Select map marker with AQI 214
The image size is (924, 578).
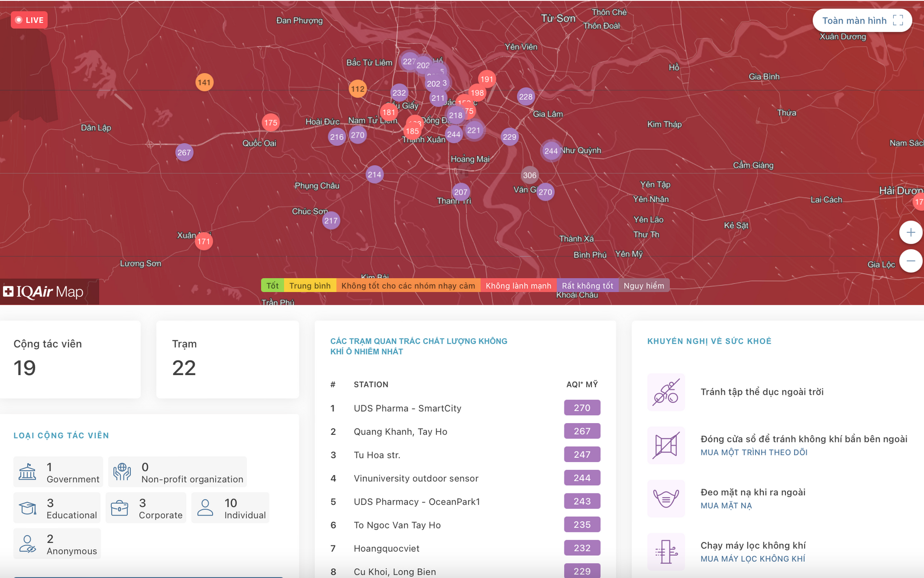click(x=374, y=175)
